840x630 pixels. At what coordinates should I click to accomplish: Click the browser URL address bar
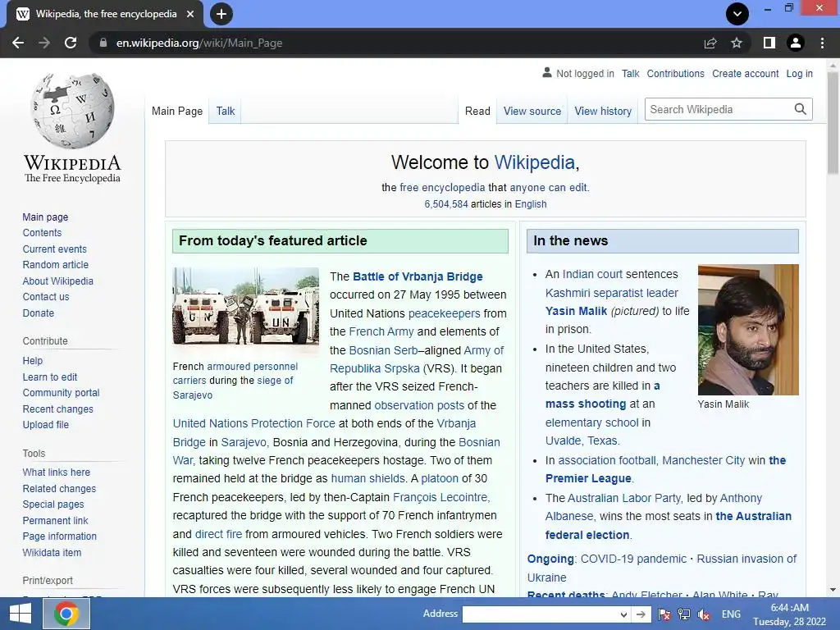click(x=396, y=43)
